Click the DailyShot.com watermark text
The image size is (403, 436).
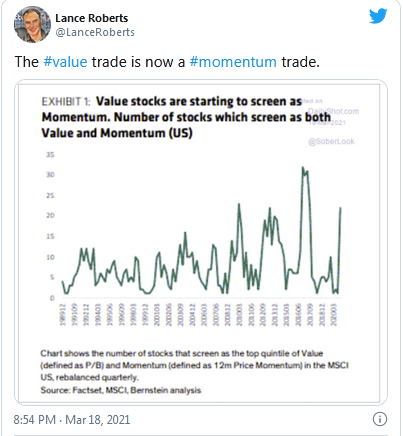pos(333,111)
